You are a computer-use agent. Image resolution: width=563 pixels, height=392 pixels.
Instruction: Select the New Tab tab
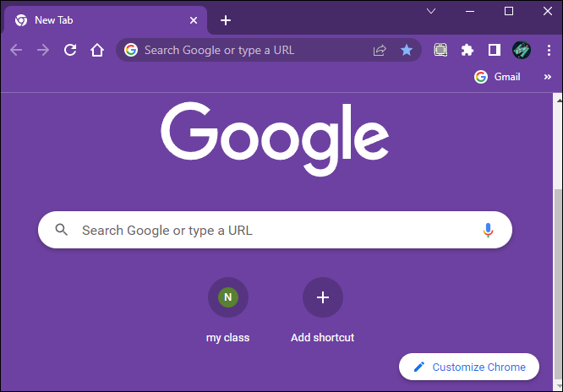pyautogui.click(x=104, y=20)
